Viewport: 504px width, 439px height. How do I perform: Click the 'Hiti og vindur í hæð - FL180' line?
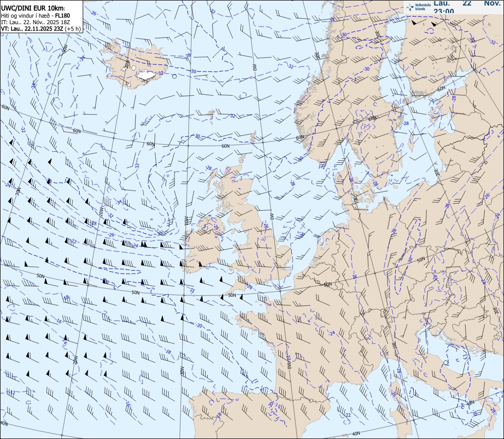coord(35,16)
